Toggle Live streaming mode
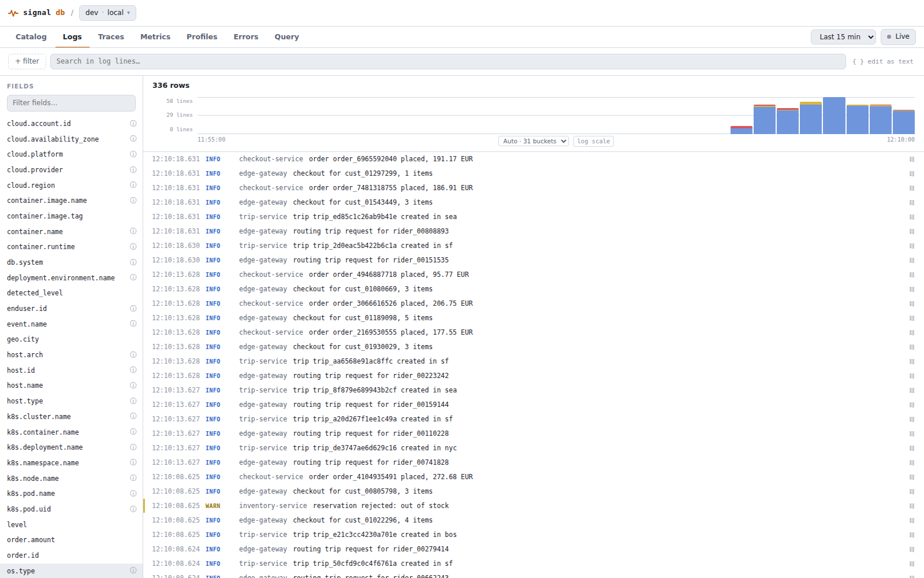Viewport: 924px width, 578px height. click(898, 36)
